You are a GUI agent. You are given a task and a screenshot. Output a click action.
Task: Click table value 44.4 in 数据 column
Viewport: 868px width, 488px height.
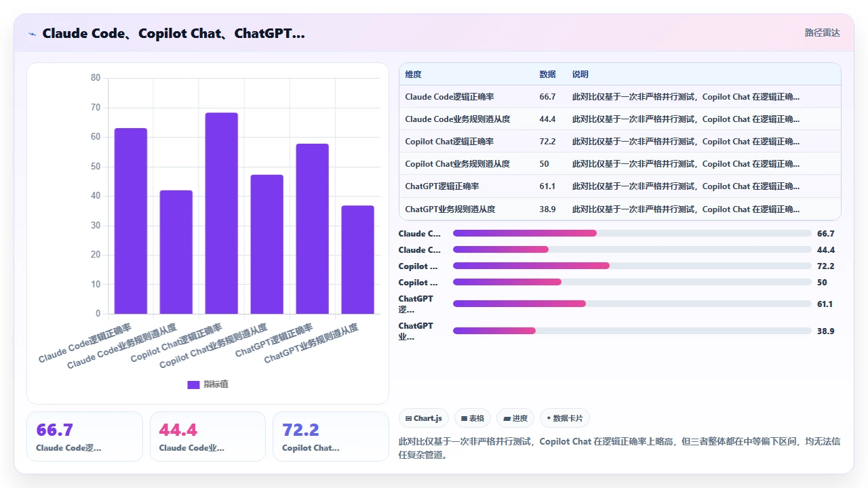[547, 119]
